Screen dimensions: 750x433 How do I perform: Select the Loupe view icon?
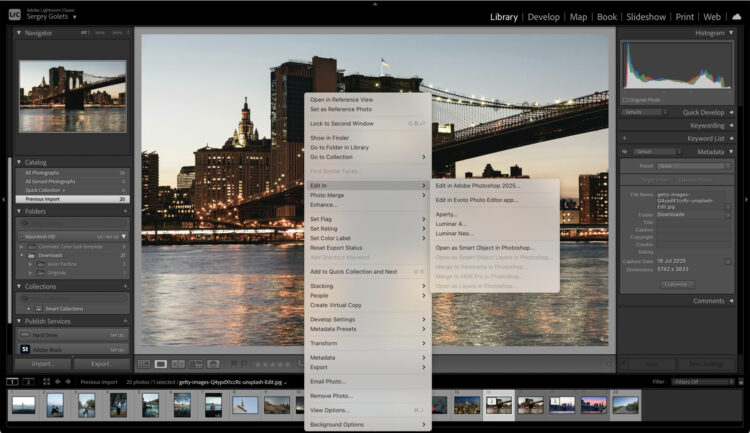(161, 364)
